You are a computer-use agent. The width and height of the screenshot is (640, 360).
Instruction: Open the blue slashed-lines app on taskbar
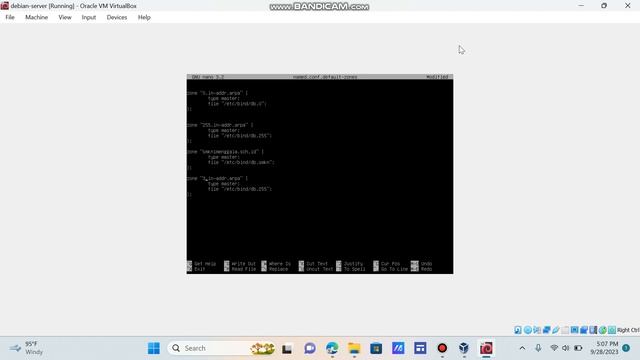(x=398, y=348)
